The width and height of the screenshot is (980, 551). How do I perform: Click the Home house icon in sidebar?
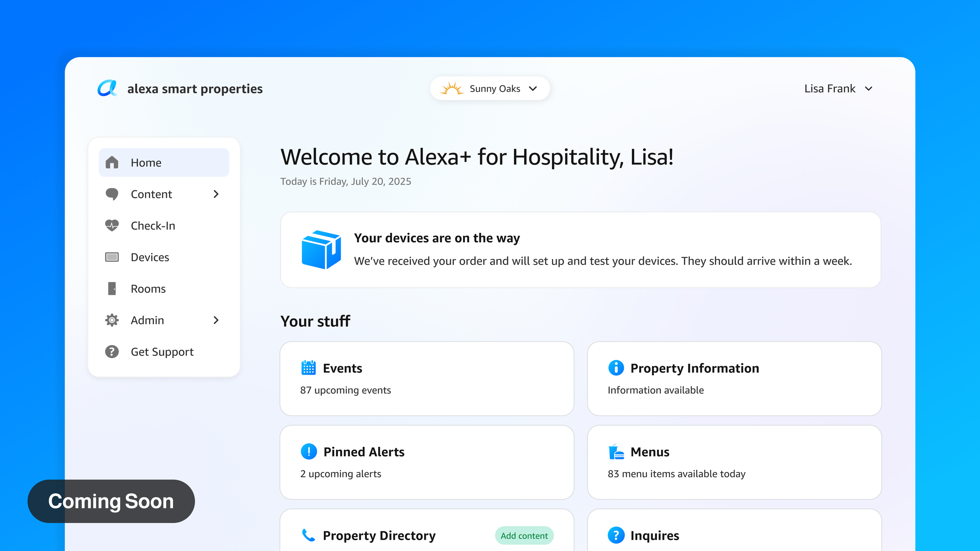pos(112,162)
